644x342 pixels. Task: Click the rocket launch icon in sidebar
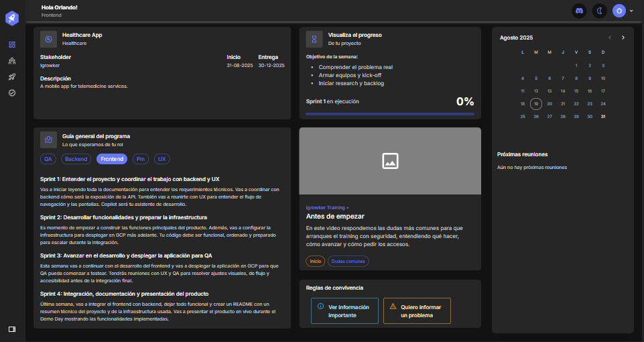click(12, 76)
